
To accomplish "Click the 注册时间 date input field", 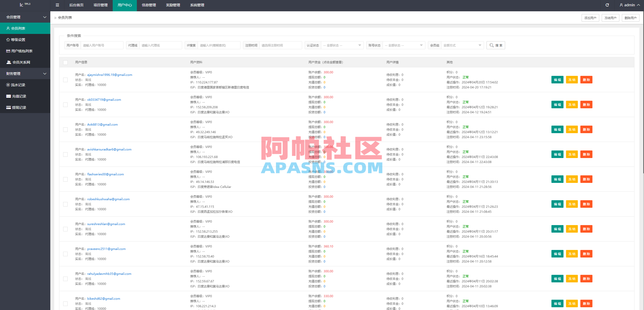I will pos(280,45).
